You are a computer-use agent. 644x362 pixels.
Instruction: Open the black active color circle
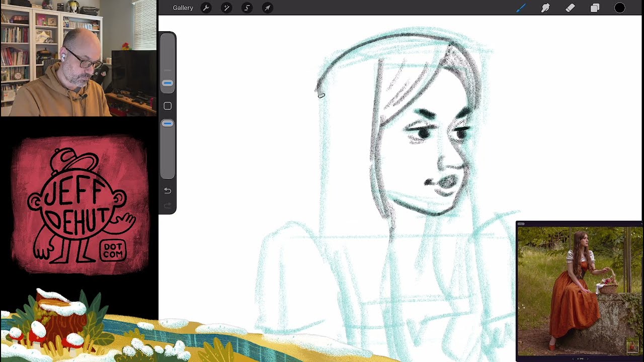point(620,8)
